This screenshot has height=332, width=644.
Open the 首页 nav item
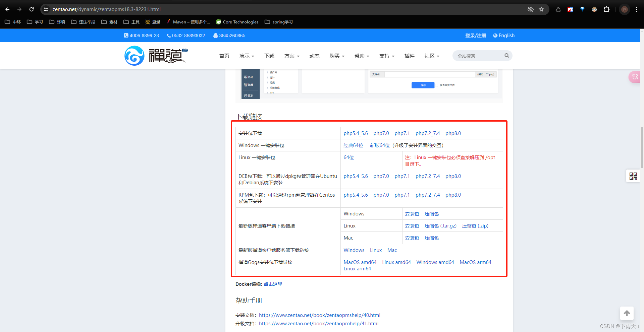224,56
